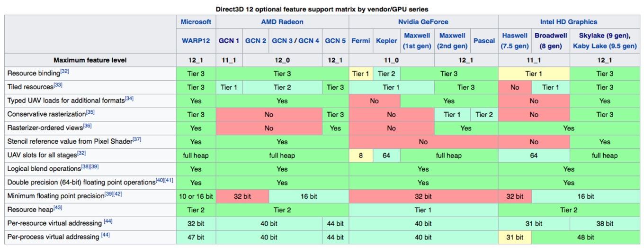Click the '16 bit' AMD floating point precision cell
Image resolution: width=644 pixels, height=248 pixels.
[309, 196]
